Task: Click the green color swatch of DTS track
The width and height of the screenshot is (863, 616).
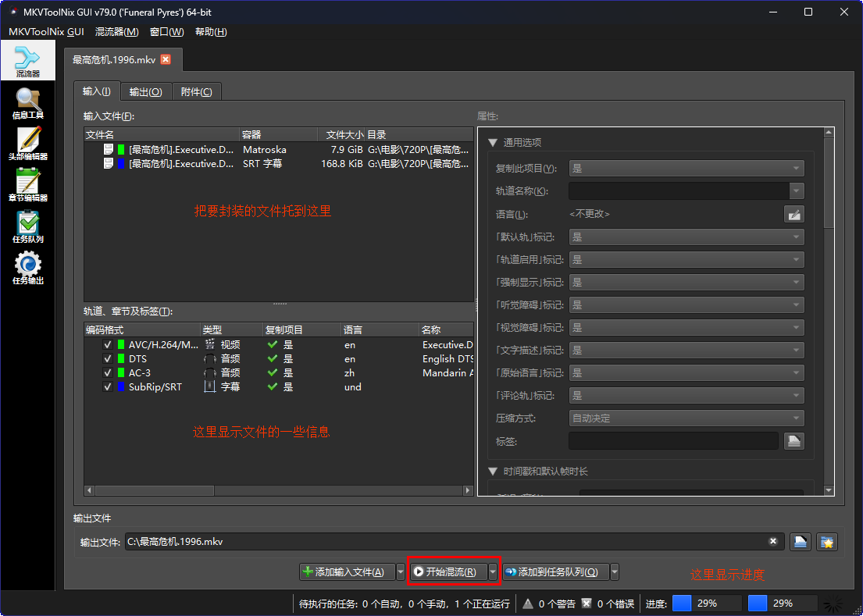Action: [120, 358]
